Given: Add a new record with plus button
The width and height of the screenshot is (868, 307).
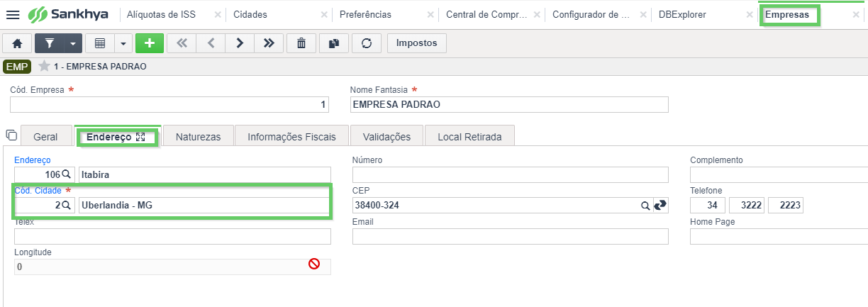Looking at the screenshot, I should [x=150, y=43].
